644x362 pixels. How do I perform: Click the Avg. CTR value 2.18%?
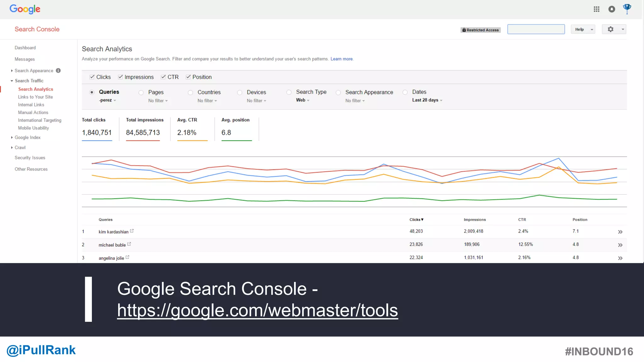tap(187, 133)
